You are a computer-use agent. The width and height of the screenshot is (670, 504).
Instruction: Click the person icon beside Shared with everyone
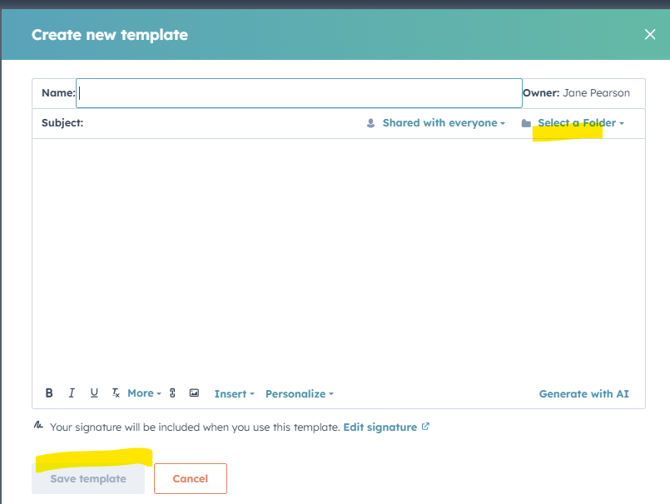click(371, 124)
